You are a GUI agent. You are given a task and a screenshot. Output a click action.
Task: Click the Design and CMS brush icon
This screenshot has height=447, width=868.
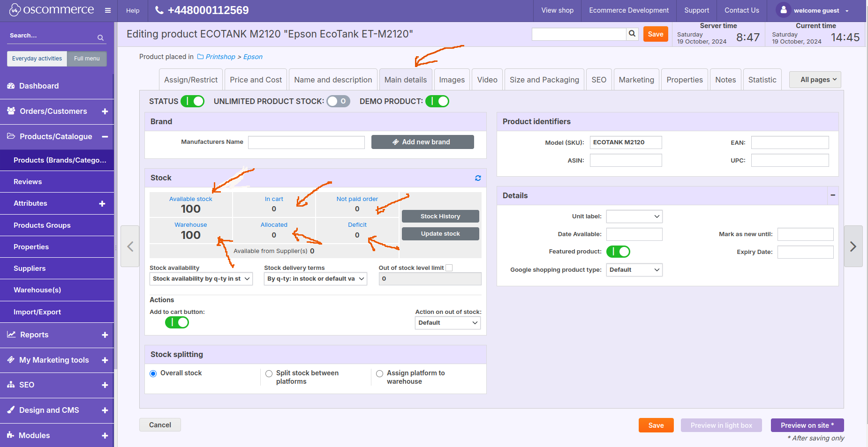[x=11, y=410]
